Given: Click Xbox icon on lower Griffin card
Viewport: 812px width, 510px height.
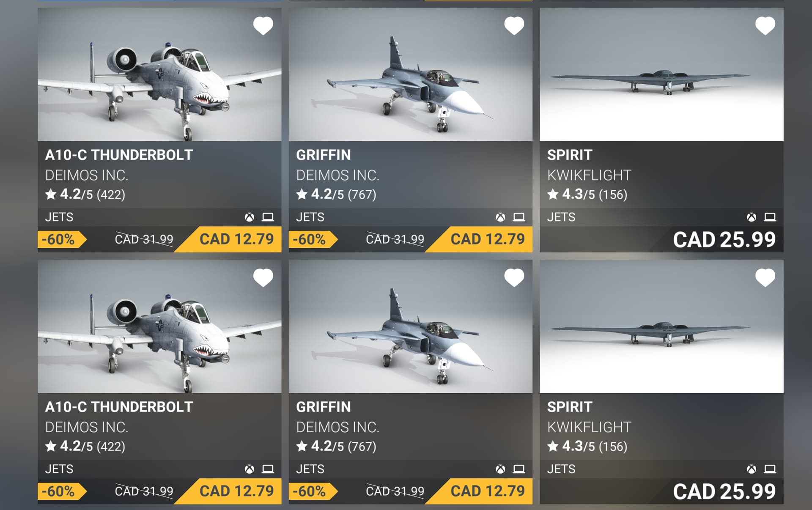Looking at the screenshot, I should pos(500,469).
